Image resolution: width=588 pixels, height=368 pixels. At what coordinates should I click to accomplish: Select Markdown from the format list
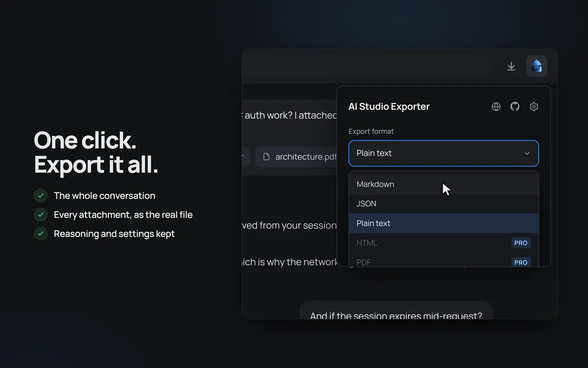click(444, 184)
